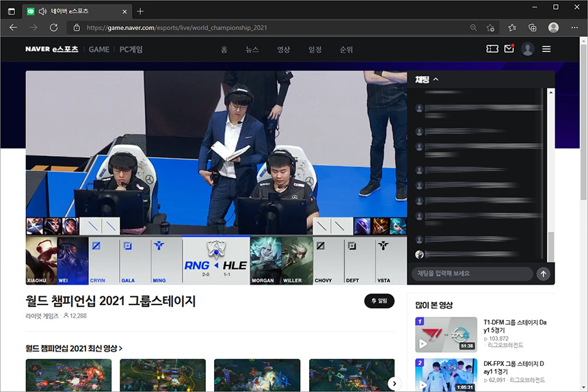The width and height of the screenshot is (588, 392).
Task: Open the second latest-video thumbnail
Action: [x=163, y=375]
